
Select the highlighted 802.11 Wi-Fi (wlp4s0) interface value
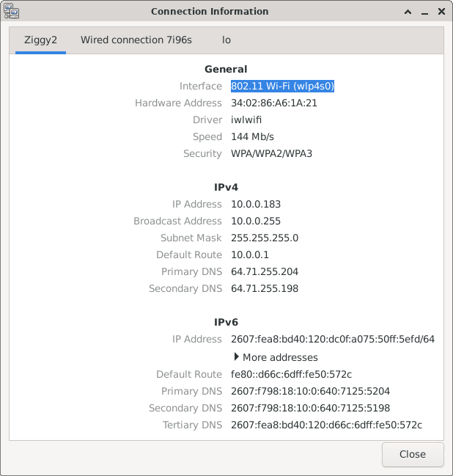point(282,87)
